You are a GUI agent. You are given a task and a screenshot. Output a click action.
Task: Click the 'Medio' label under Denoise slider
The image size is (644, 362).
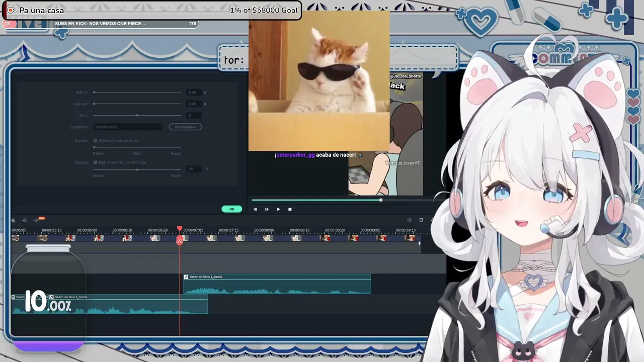137,153
